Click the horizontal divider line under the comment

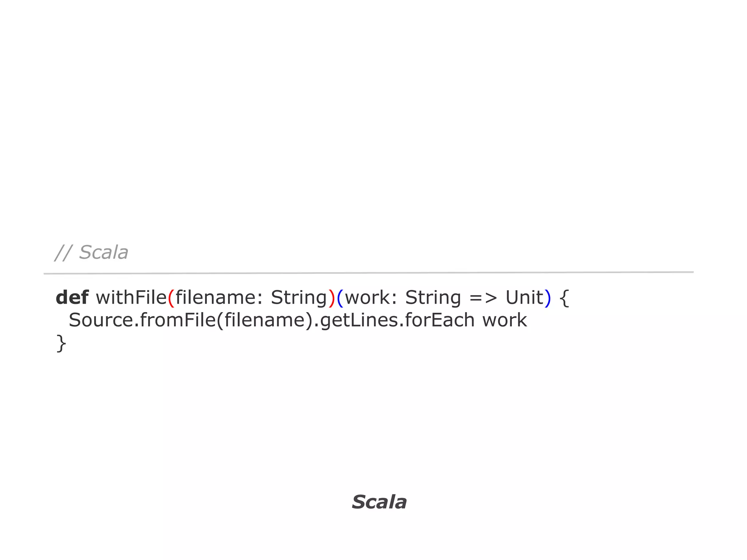point(368,273)
